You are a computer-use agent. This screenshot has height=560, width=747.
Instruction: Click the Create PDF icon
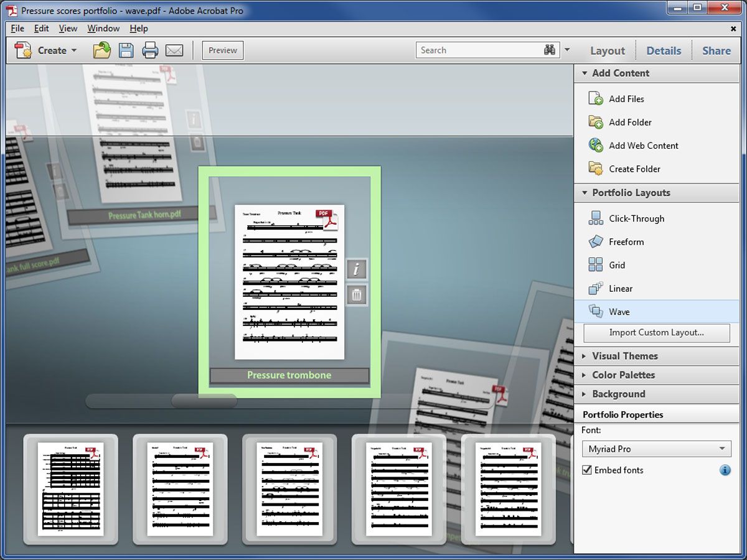24,50
